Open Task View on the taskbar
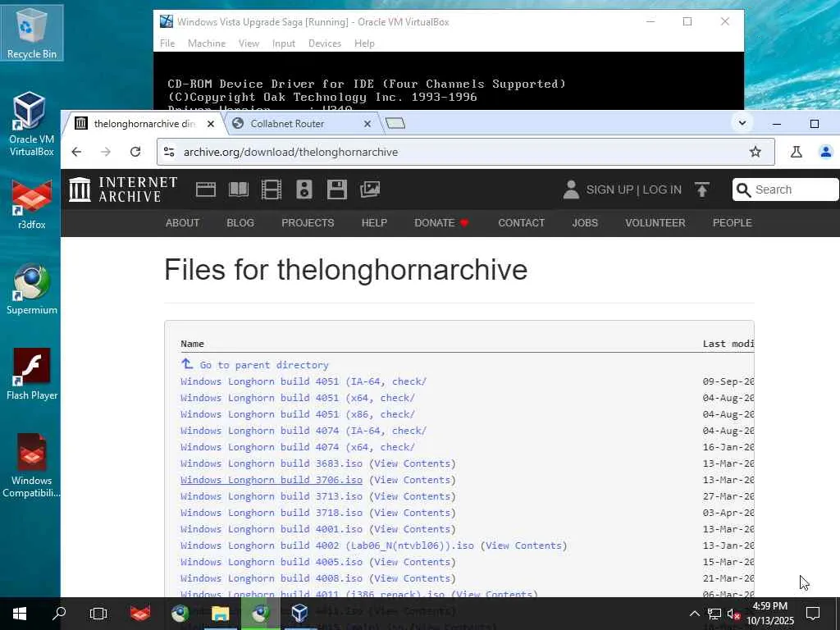Screen dimensions: 840x630 (98, 614)
